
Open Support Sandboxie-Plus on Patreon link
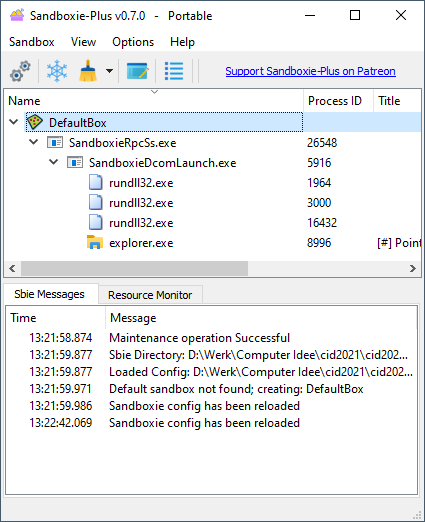[x=310, y=71]
